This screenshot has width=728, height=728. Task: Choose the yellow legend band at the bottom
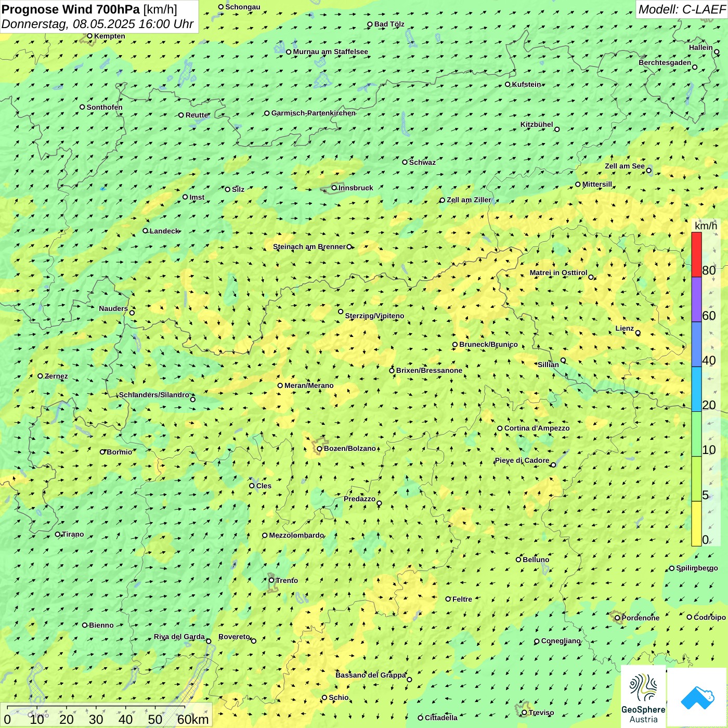pyautogui.click(x=696, y=524)
